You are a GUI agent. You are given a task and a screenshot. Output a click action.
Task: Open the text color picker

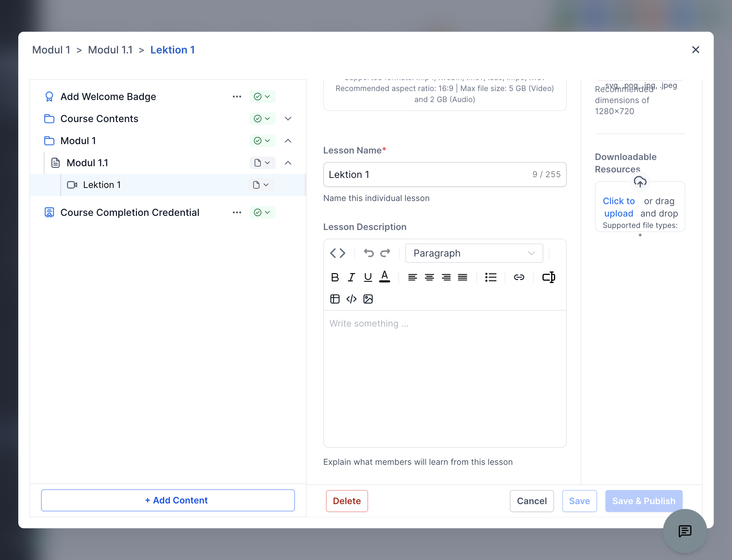(385, 277)
